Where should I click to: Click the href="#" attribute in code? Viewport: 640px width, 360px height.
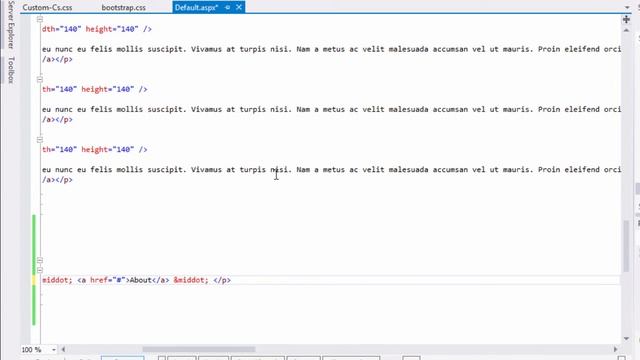108,280
